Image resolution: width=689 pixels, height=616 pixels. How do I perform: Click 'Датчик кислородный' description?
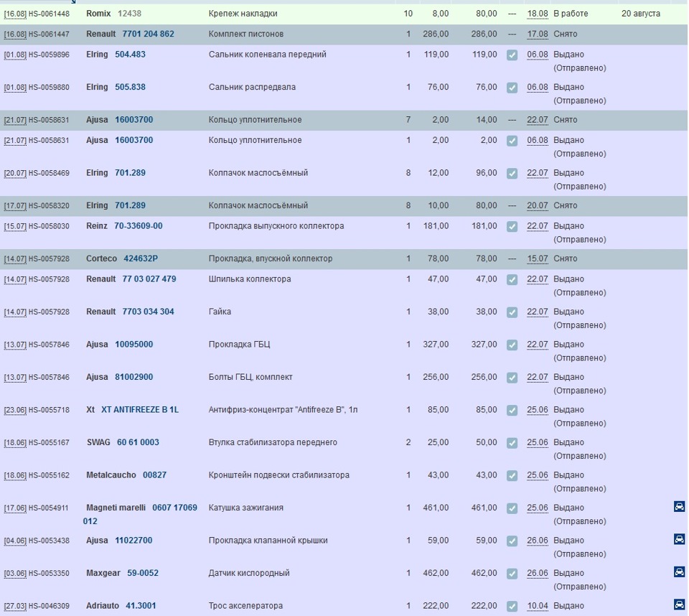(249, 573)
